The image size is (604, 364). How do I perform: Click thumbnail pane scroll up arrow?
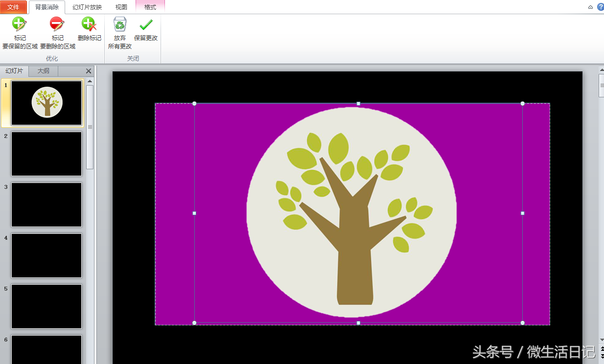[90, 81]
